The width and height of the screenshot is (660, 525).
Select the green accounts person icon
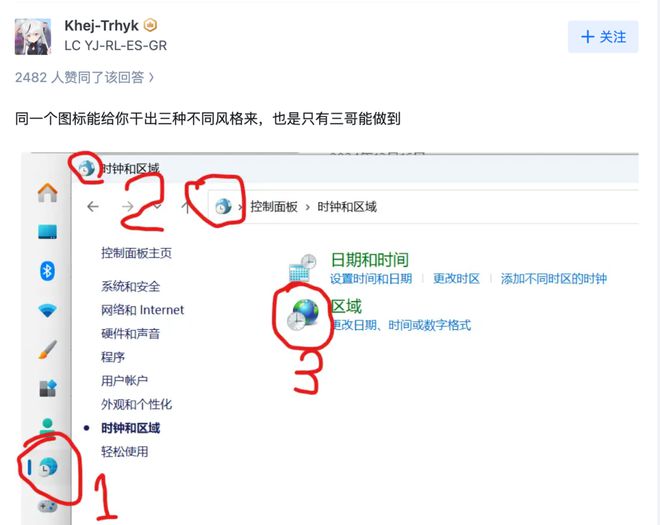coord(47,426)
